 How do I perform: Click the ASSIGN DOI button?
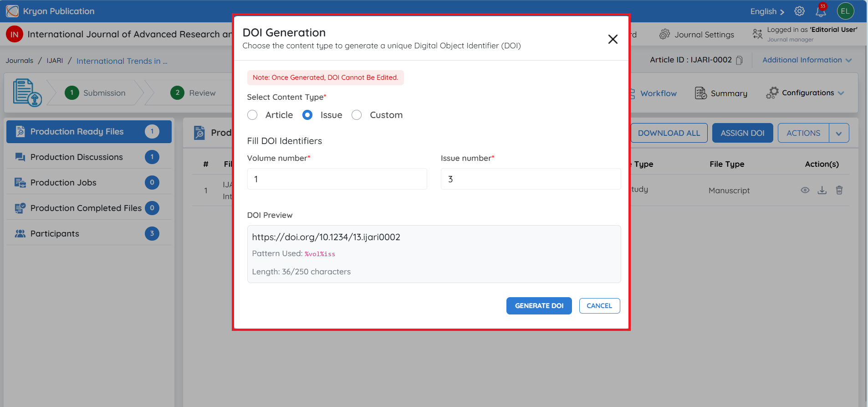click(x=743, y=133)
